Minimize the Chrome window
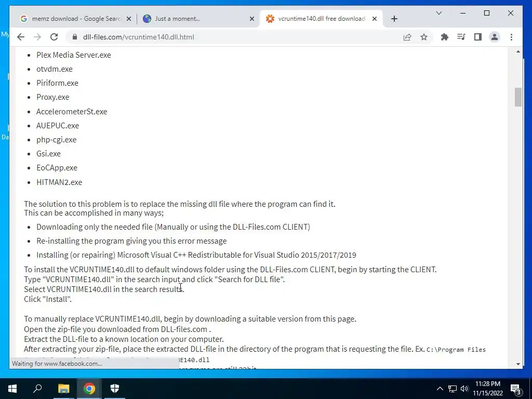Screen dimensions: 532x399 [463, 13]
